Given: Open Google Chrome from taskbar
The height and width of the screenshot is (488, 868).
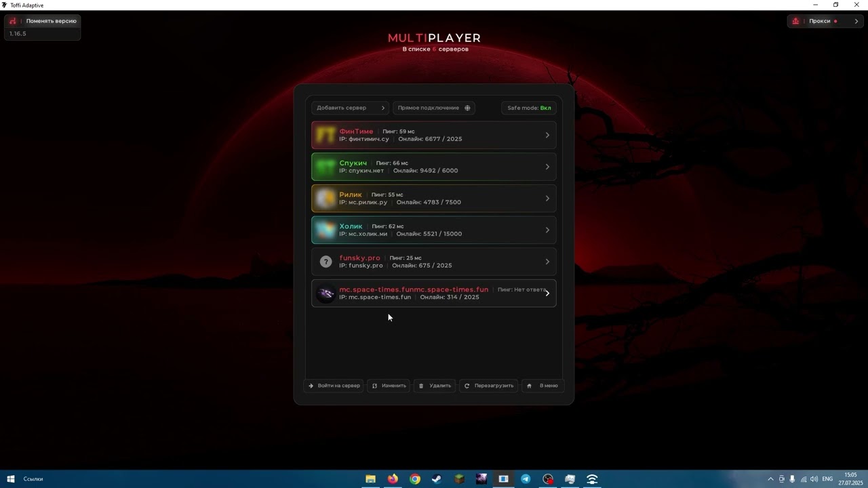Looking at the screenshot, I should click(415, 479).
